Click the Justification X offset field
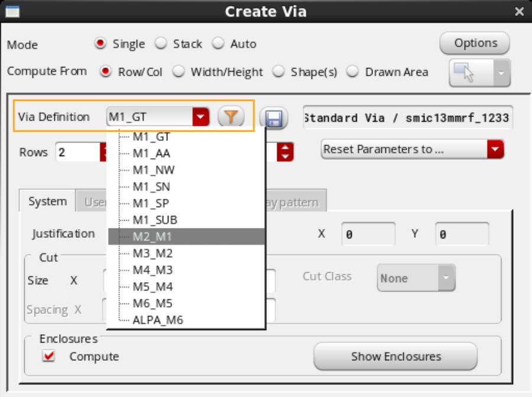 pos(368,234)
